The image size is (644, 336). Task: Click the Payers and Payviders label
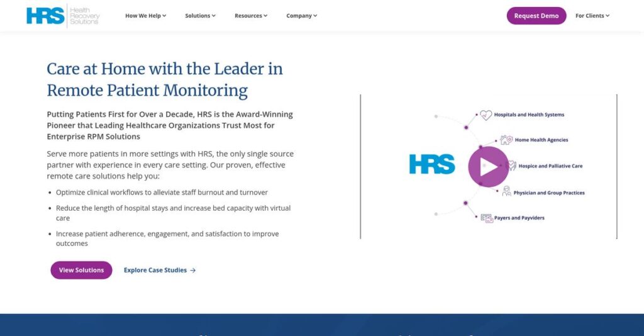pyautogui.click(x=519, y=218)
